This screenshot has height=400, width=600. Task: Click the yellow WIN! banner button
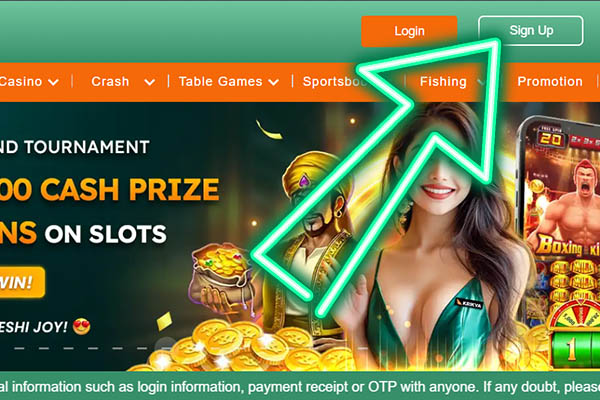click(22, 282)
